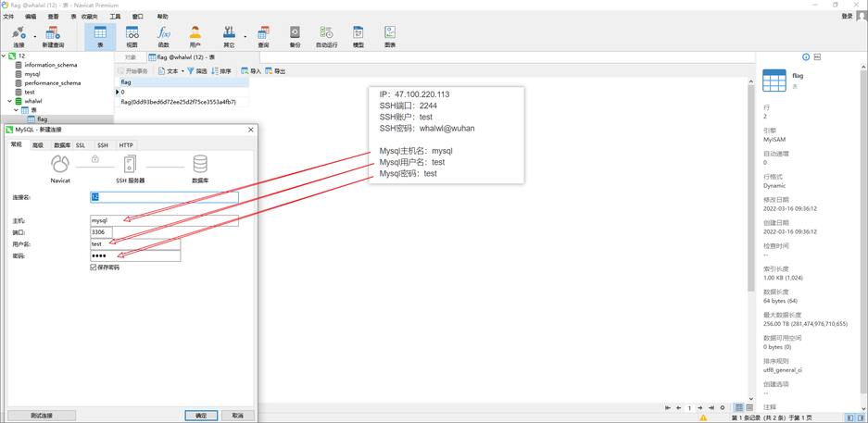Select test database in the tree
Viewport: 868px width, 423px height.
tap(30, 92)
